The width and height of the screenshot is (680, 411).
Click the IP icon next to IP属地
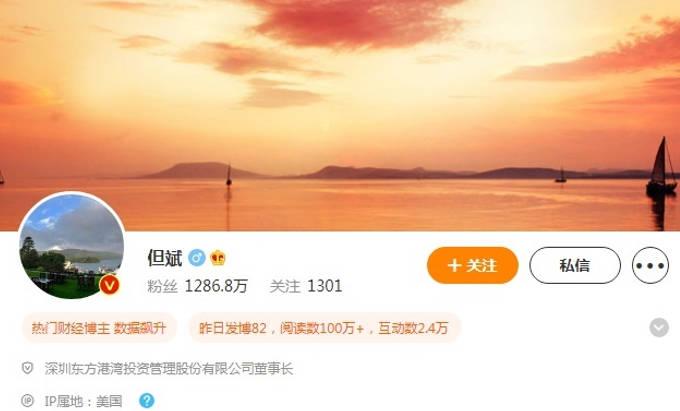pyautogui.click(x=27, y=401)
